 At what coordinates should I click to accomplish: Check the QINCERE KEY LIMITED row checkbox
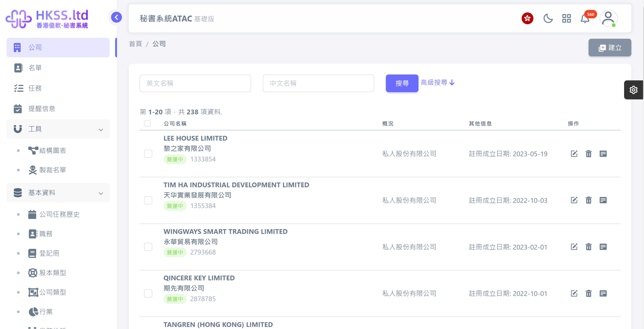tap(148, 293)
